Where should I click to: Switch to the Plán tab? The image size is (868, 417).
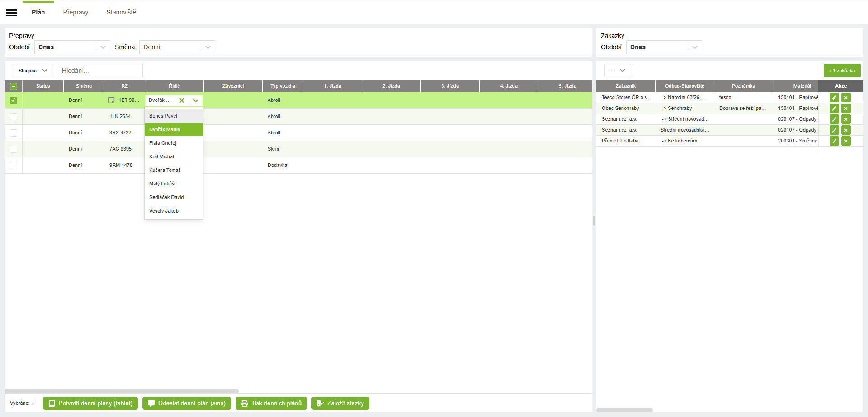pos(38,13)
